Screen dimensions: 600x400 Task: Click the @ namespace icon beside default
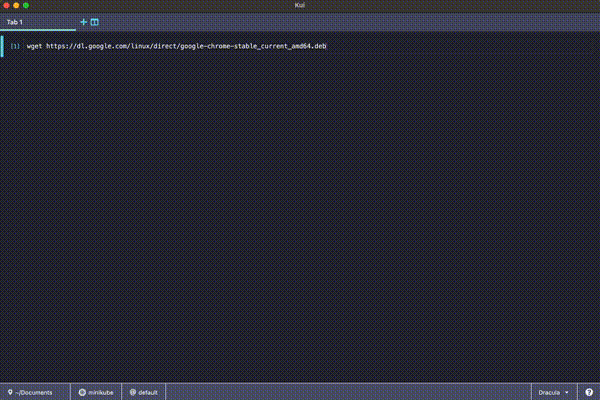point(133,393)
